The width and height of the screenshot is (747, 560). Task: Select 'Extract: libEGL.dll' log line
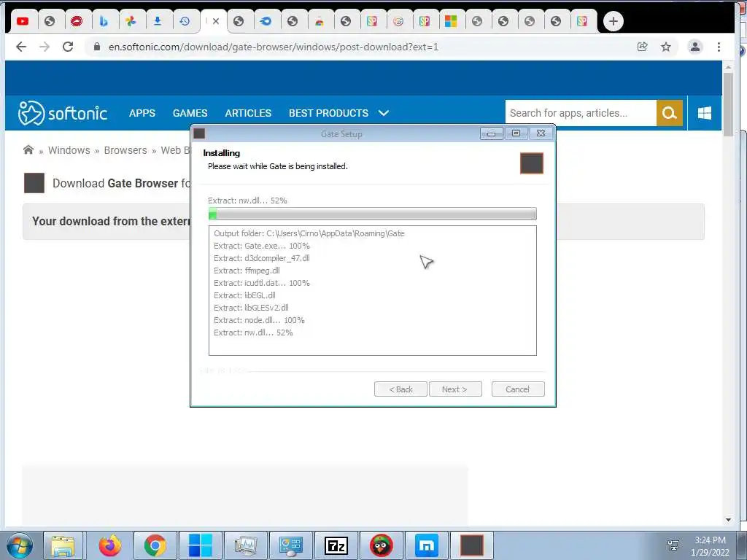point(244,295)
